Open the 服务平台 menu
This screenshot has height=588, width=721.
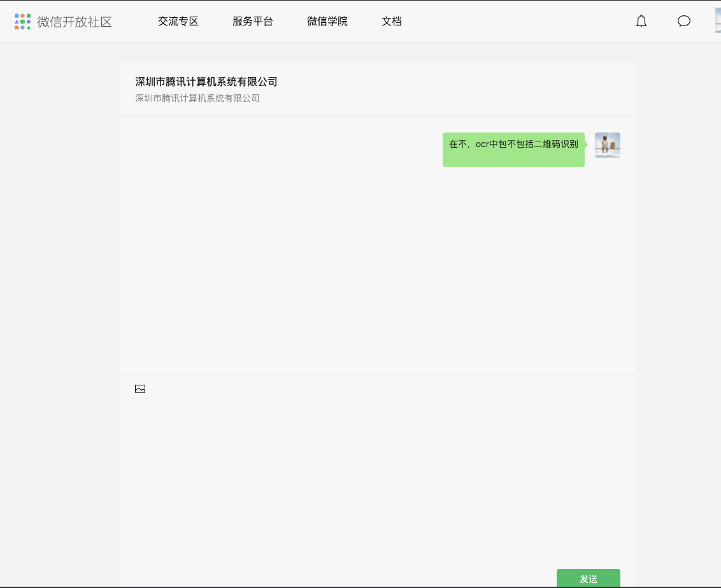252,21
